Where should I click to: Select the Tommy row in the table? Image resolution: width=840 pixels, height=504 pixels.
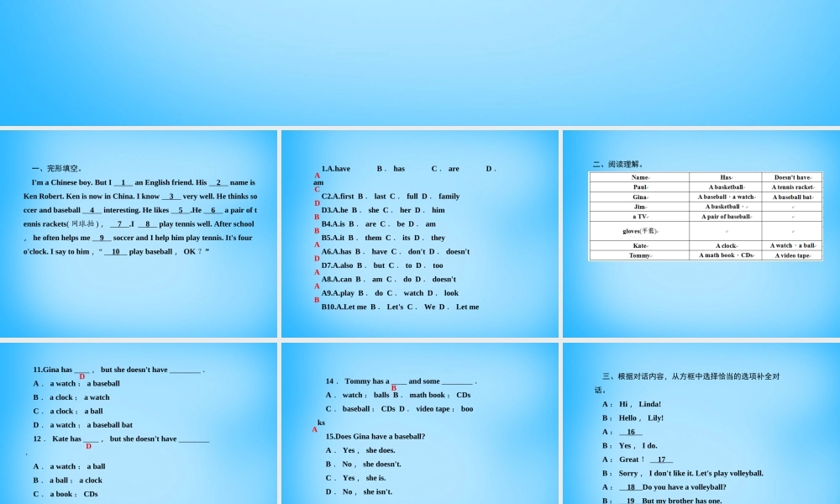(706, 255)
